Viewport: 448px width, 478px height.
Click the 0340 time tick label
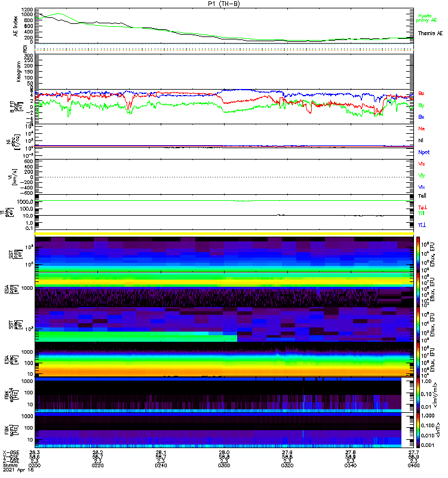[x=350, y=465]
